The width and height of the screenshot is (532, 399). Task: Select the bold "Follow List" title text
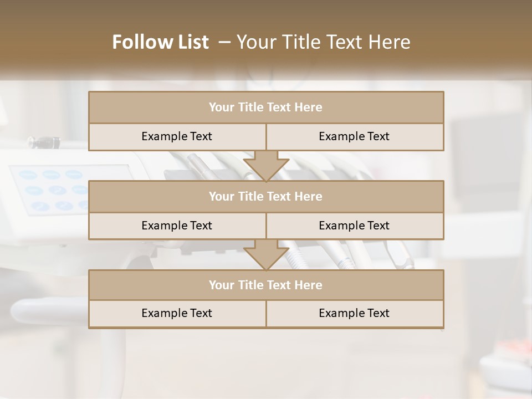(x=160, y=42)
